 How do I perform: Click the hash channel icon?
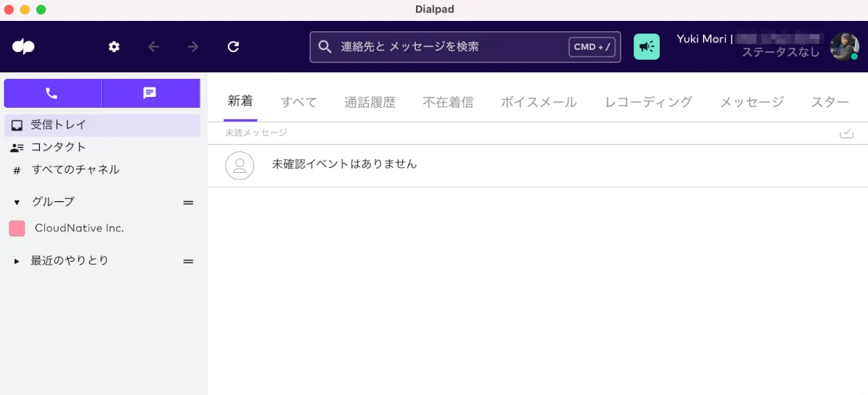tap(17, 171)
